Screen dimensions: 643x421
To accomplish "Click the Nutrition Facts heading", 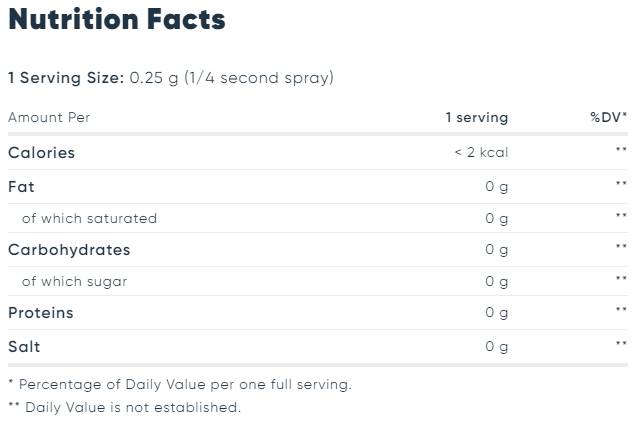I will 117,19.
